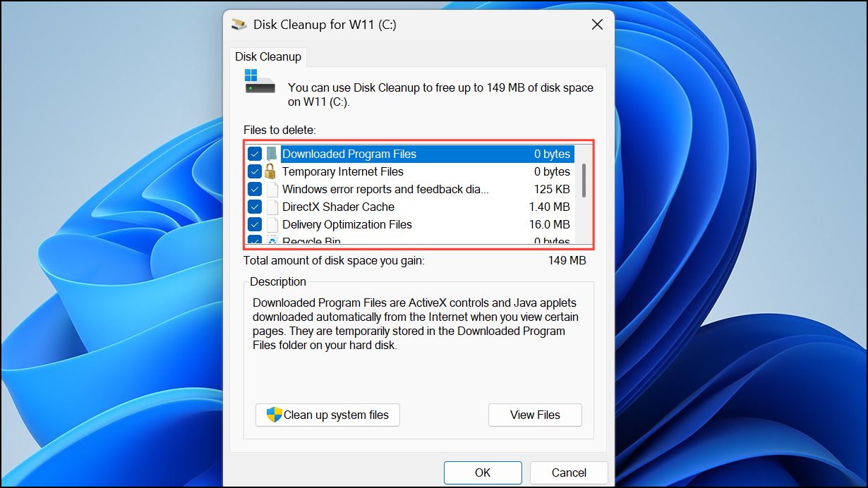This screenshot has height=488, width=868.
Task: Click the Temporary Internet Files lock icon
Action: pyautogui.click(x=271, y=171)
